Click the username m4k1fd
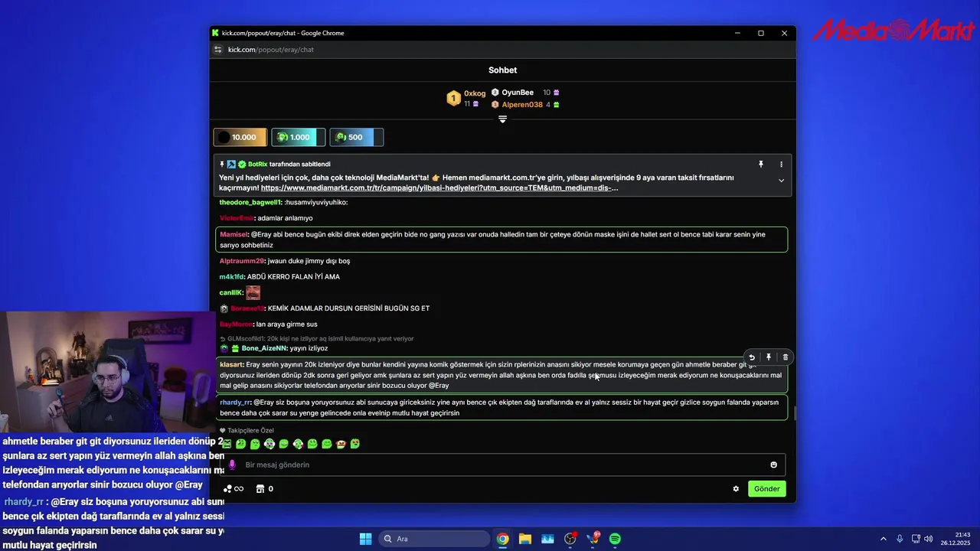This screenshot has width=980, height=551. point(231,277)
